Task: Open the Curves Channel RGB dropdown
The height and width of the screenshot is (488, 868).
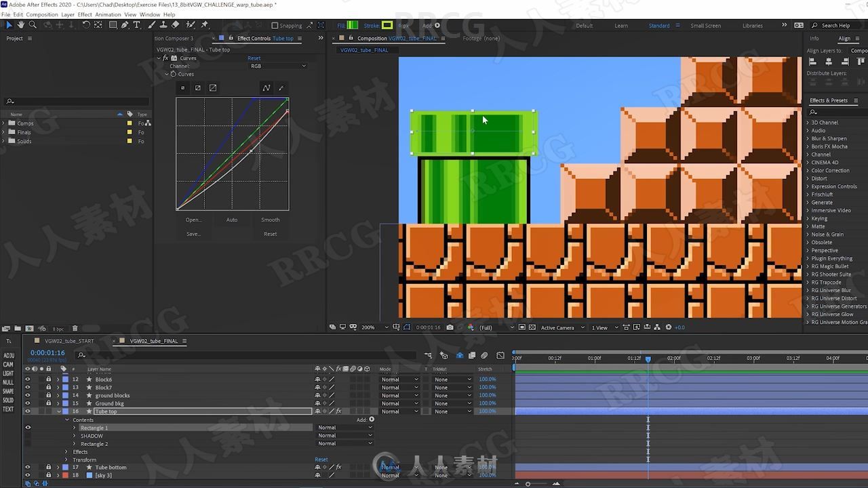Action: point(278,66)
